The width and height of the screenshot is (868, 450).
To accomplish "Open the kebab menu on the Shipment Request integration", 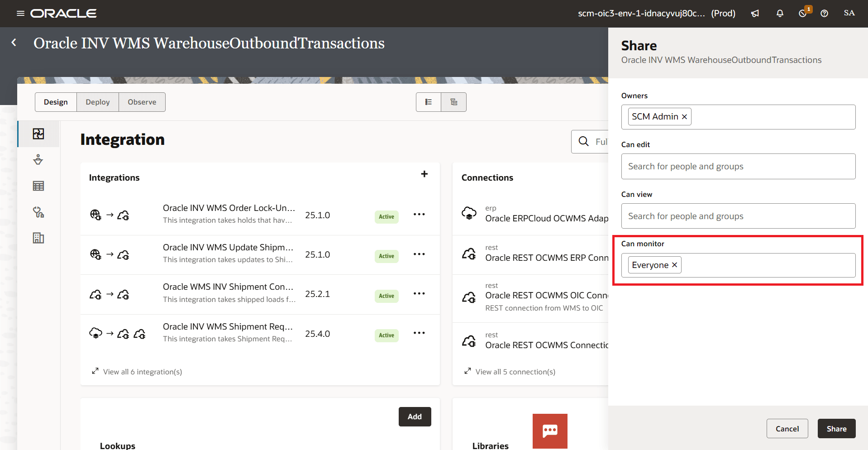I will click(419, 333).
